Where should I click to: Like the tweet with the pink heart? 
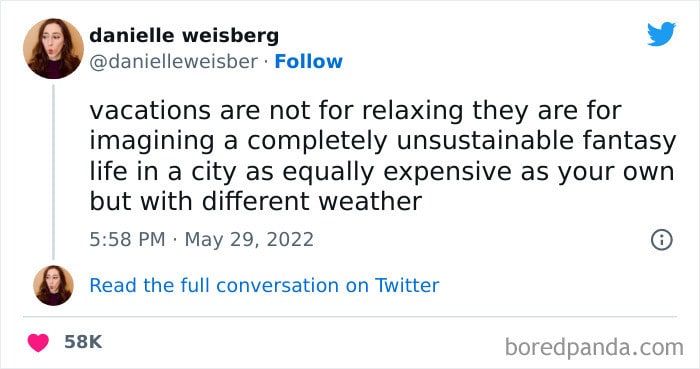pos(38,343)
